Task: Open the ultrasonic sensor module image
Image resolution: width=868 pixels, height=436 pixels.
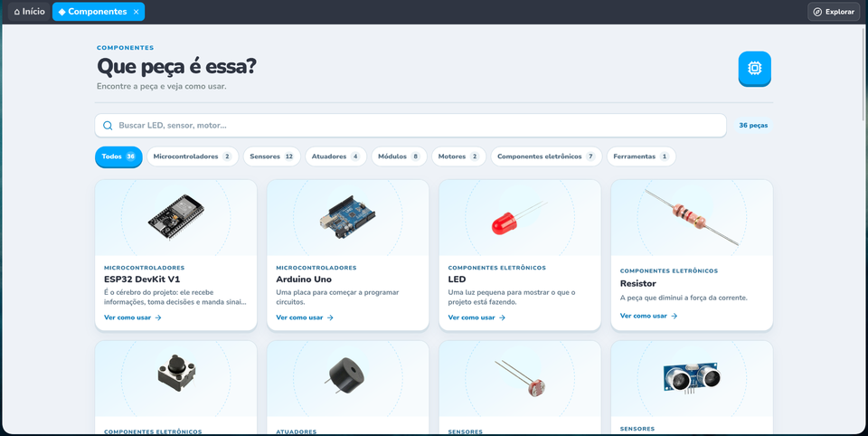Action: click(692, 378)
